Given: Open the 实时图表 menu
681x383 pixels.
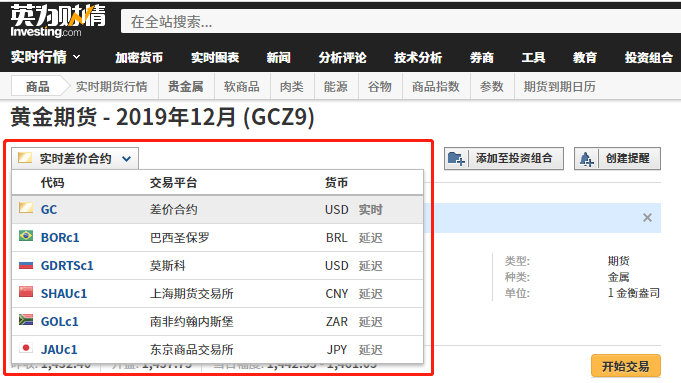Looking at the screenshot, I should pos(215,57).
